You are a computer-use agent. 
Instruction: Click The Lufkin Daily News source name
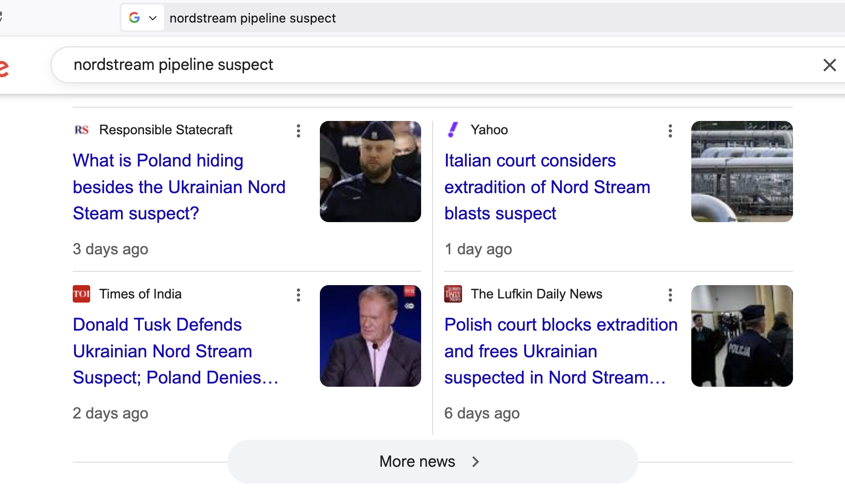point(537,294)
